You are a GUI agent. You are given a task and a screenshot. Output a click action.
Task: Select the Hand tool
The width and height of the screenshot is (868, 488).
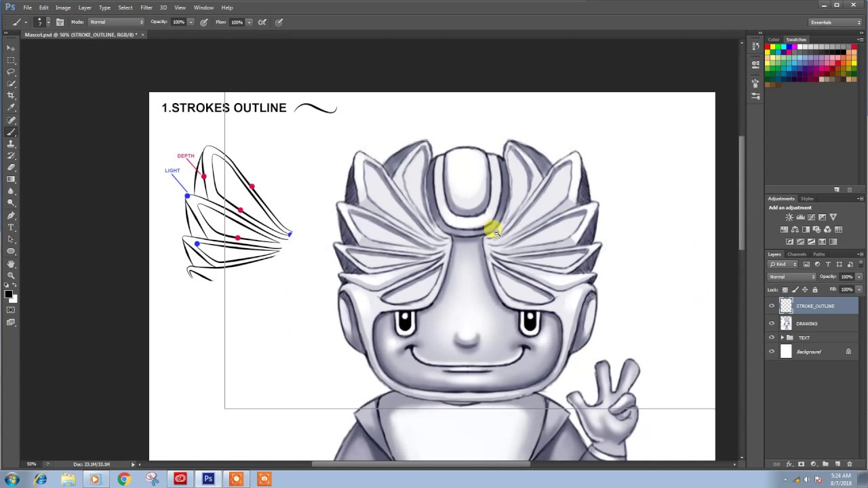pos(11,264)
